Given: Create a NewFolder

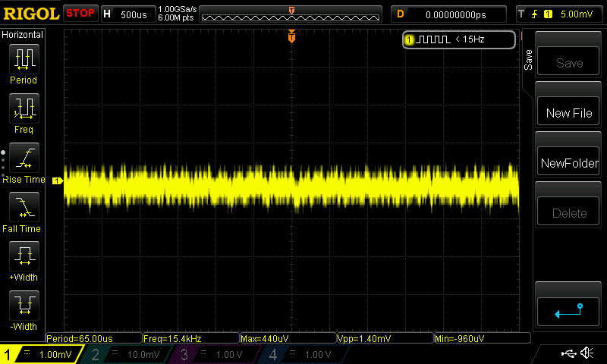Looking at the screenshot, I should click(x=568, y=161).
